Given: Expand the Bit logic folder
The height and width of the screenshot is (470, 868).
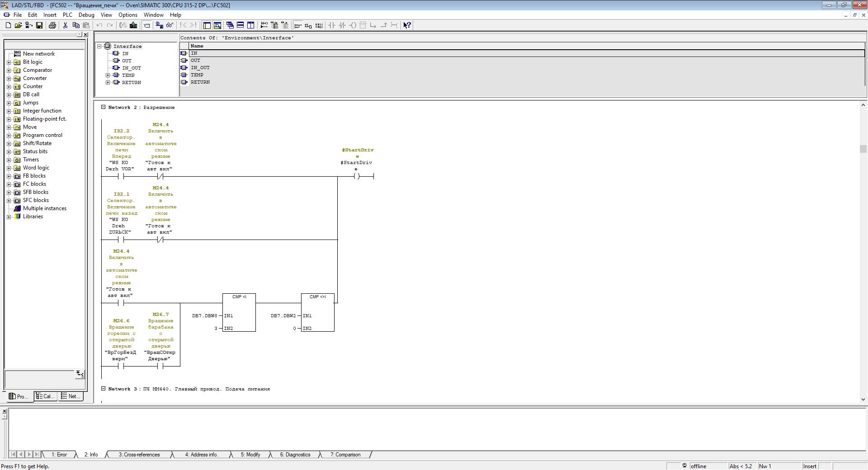Looking at the screenshot, I should pos(9,62).
